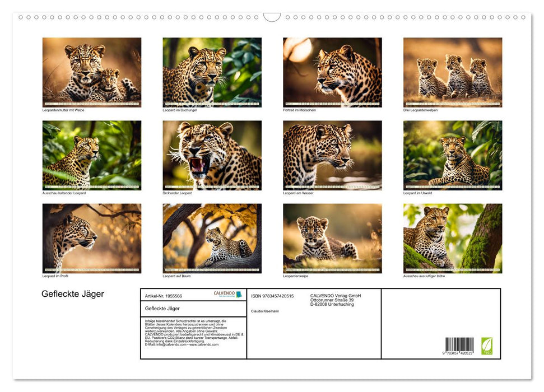Image resolution: width=544 pixels, height=392 pixels.
Task: Click the 'Leopardenwelpe' cub thumbnail
Action: (332, 238)
